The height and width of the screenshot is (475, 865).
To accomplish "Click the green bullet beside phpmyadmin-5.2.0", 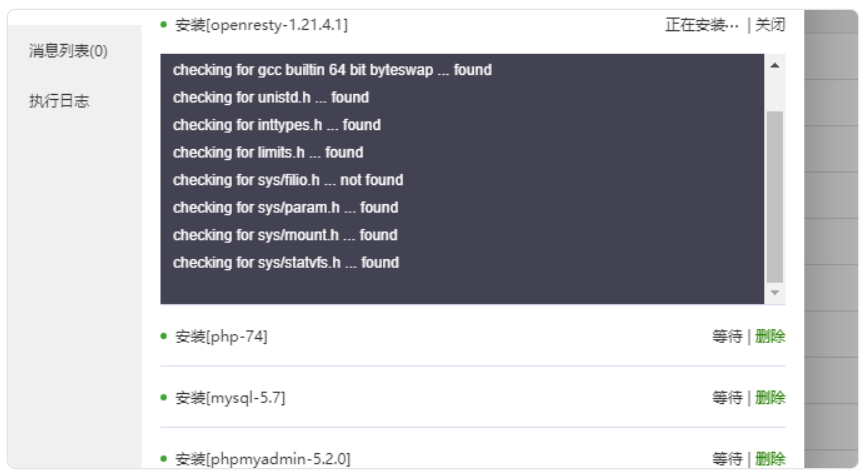I will tap(163, 458).
